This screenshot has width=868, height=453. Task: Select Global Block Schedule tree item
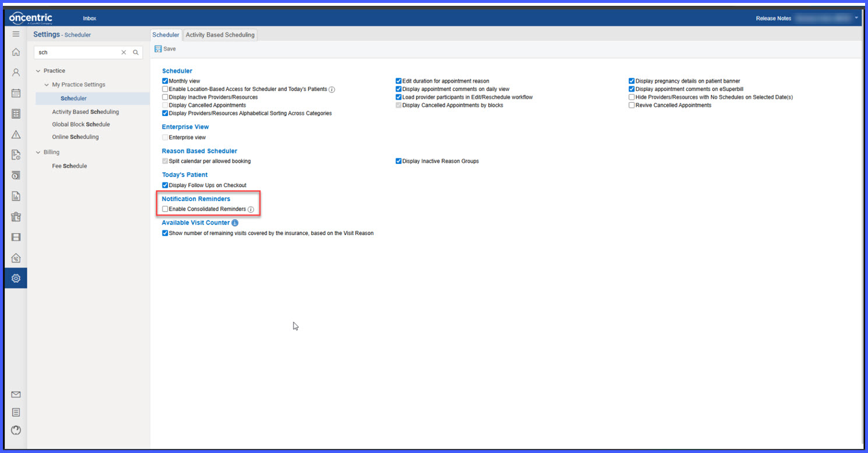pos(81,124)
